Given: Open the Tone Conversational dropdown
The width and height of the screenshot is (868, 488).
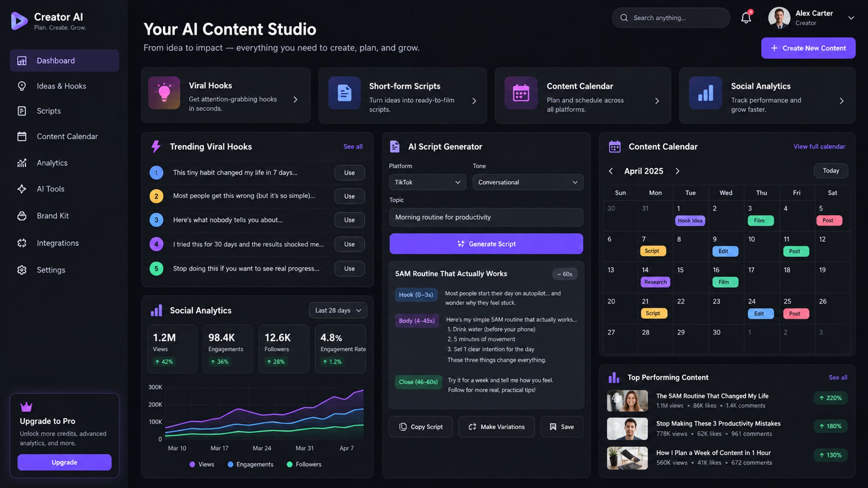Looking at the screenshot, I should (528, 182).
